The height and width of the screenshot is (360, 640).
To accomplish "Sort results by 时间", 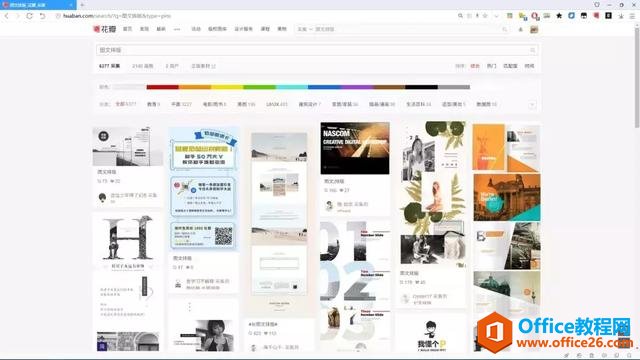I will coord(529,66).
